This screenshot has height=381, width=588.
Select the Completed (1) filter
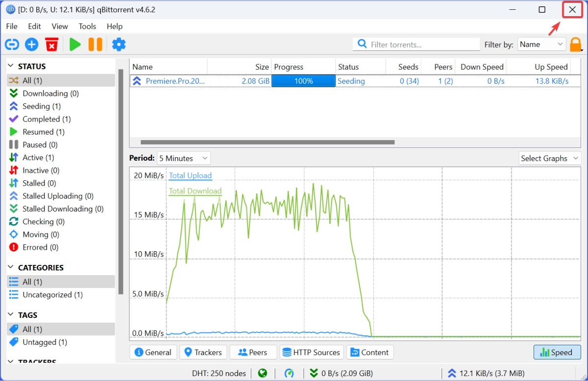61,119
